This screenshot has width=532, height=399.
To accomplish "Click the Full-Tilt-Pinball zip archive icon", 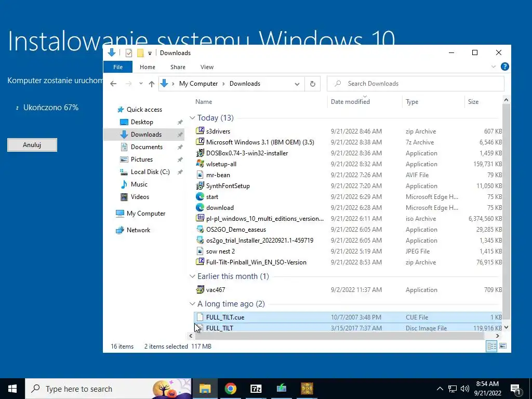I will [x=200, y=262].
